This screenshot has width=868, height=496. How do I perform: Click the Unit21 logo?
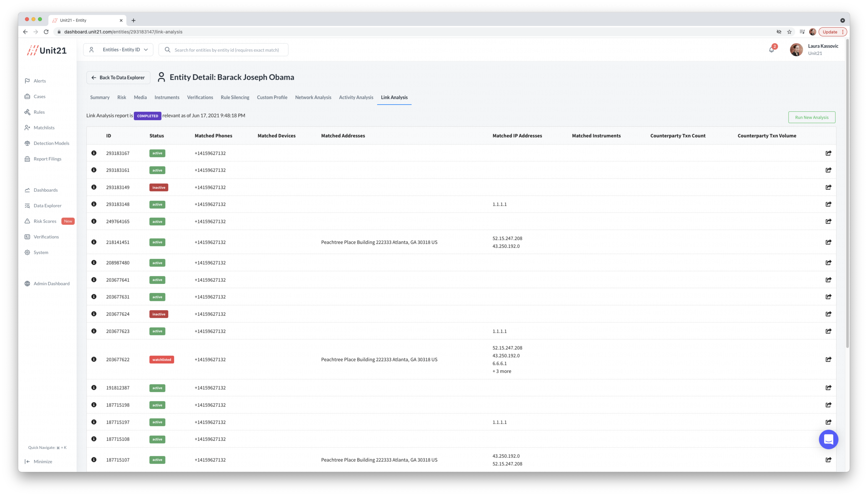[47, 50]
